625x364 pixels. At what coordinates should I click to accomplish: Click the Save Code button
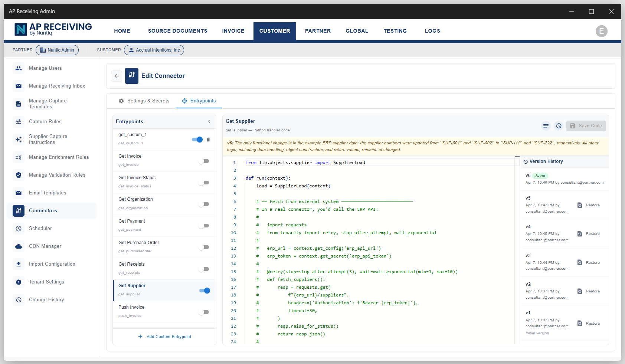click(586, 126)
